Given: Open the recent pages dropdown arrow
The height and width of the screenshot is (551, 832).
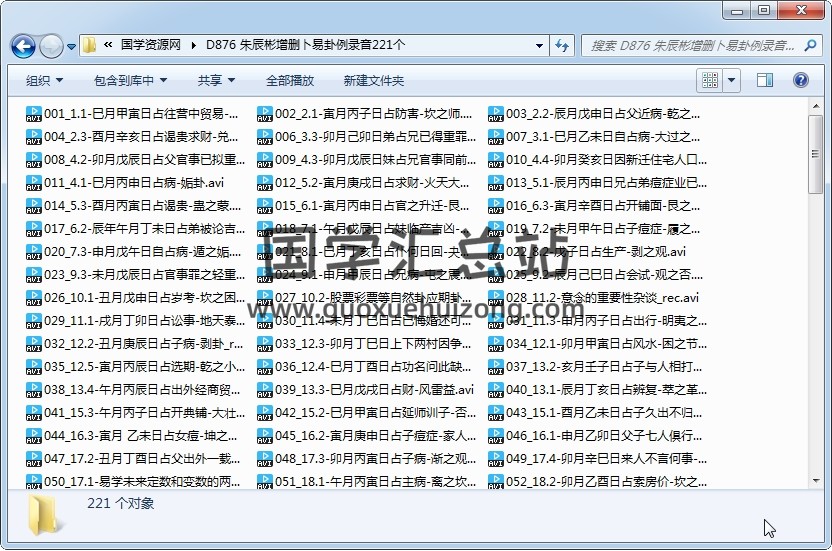Looking at the screenshot, I should click(x=72, y=47).
